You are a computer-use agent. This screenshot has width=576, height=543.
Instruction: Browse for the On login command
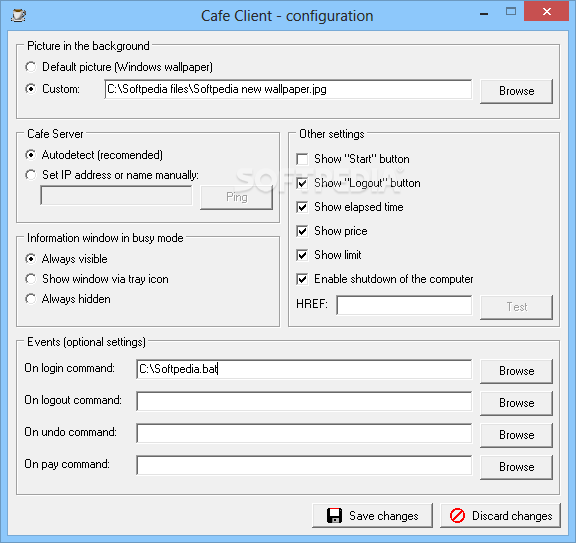(x=516, y=371)
